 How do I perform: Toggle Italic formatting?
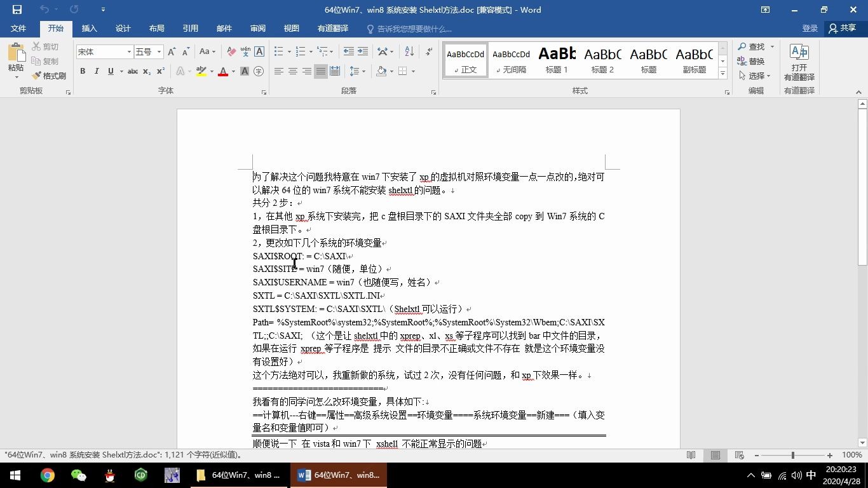click(97, 71)
